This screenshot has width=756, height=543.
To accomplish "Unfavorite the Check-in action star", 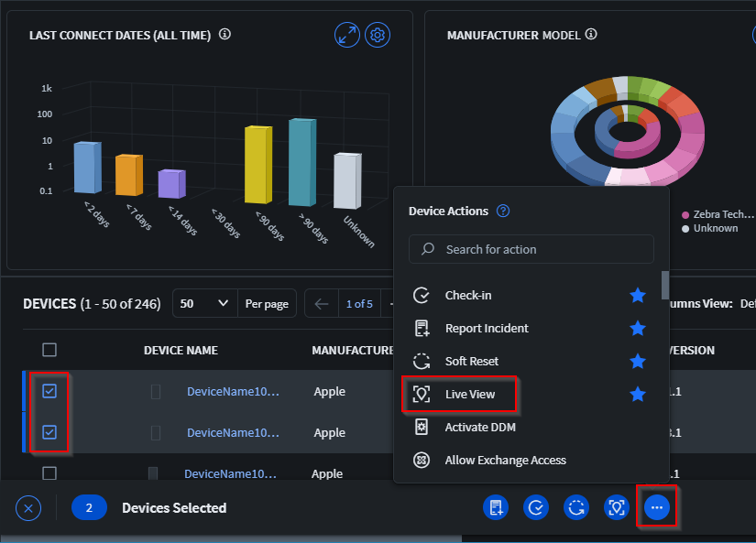I will [x=638, y=295].
